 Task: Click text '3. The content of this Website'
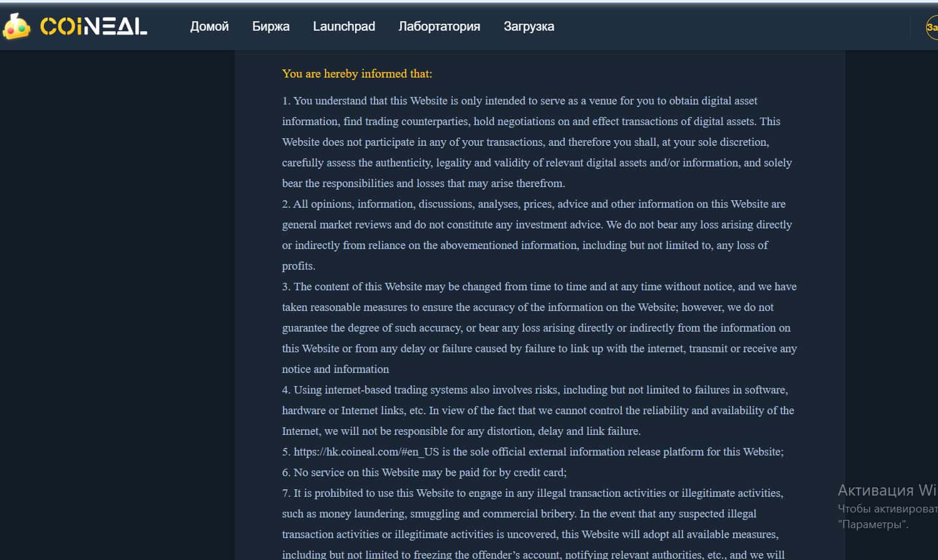352,287
